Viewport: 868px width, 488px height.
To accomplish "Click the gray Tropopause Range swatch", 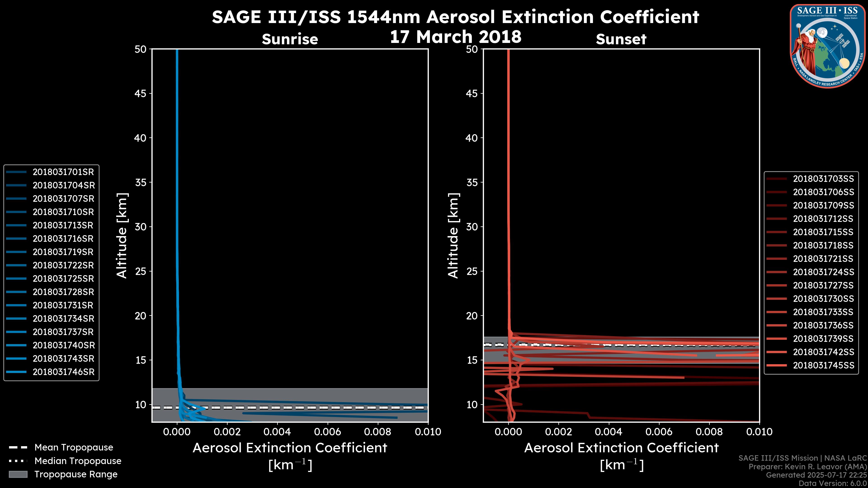I will (18, 474).
